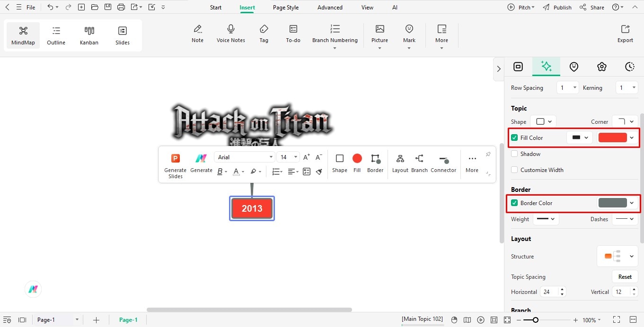Click Generate Slides in floating toolbar
The image size is (644, 327).
point(176,166)
